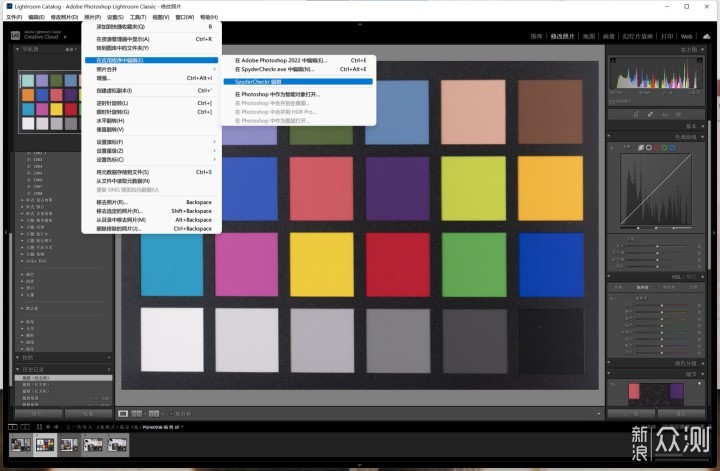Click tone curve targeted adjustment tool icon
The width and height of the screenshot is (720, 471).
(612, 148)
